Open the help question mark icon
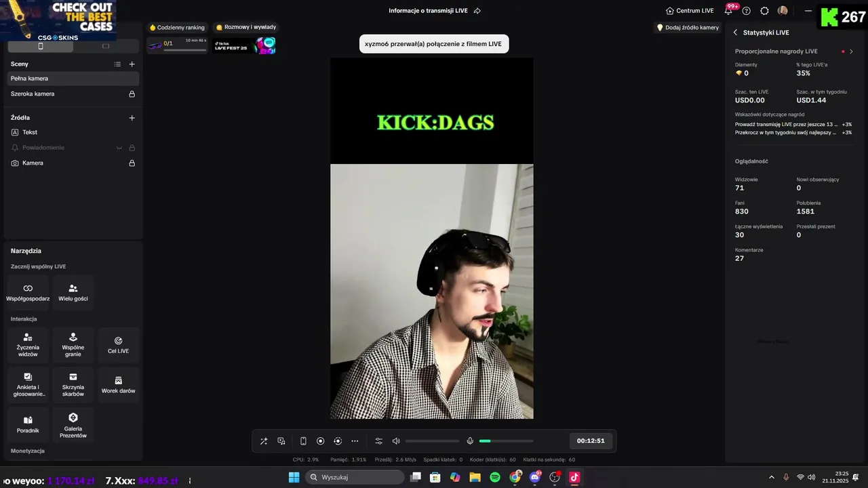 [747, 11]
